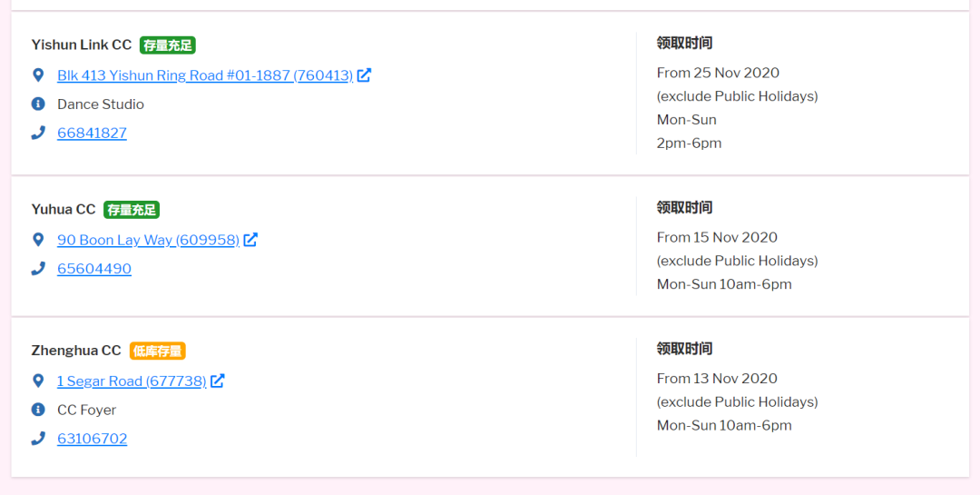The height and width of the screenshot is (495, 980).
Task: Click the info icon next to CC Foyer
Action: [38, 410]
